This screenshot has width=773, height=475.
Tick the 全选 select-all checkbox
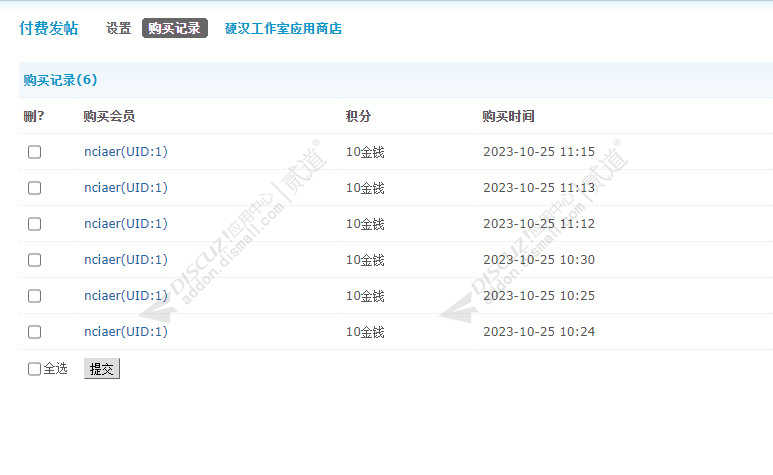(35, 369)
